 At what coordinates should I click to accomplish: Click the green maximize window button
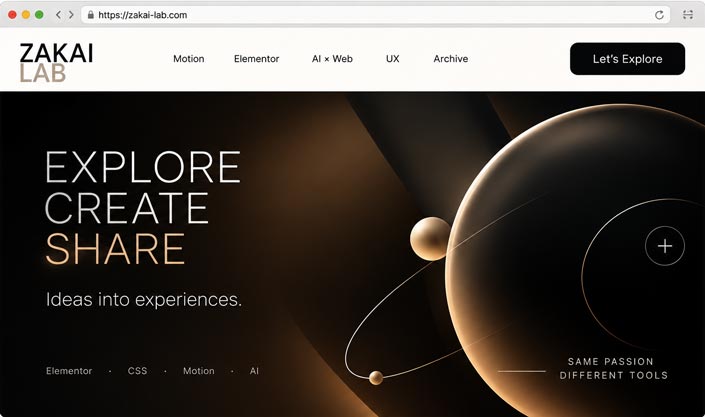tap(39, 15)
